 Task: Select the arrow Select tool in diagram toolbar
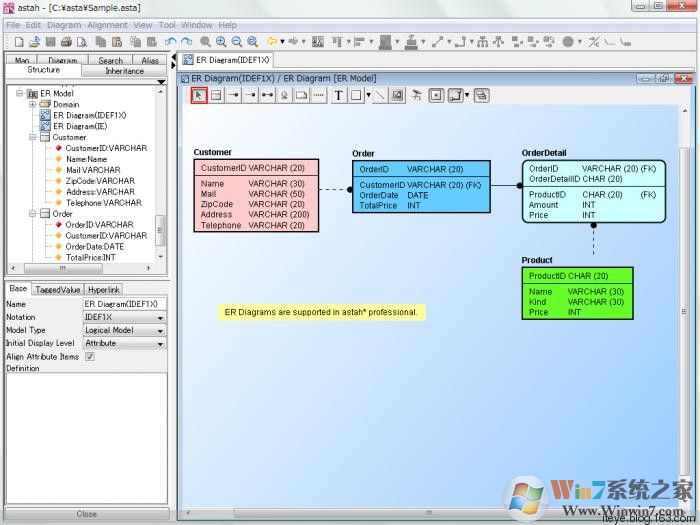point(199,95)
